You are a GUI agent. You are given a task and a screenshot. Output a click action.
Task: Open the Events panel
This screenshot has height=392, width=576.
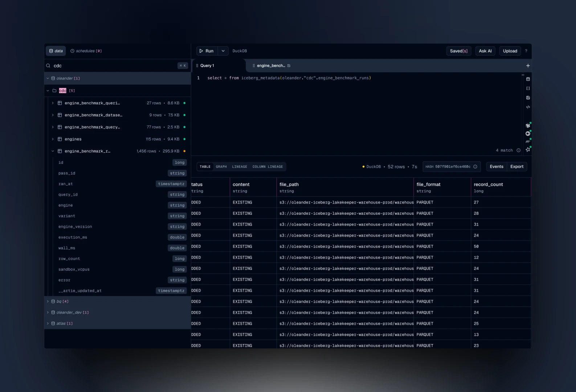pyautogui.click(x=497, y=167)
